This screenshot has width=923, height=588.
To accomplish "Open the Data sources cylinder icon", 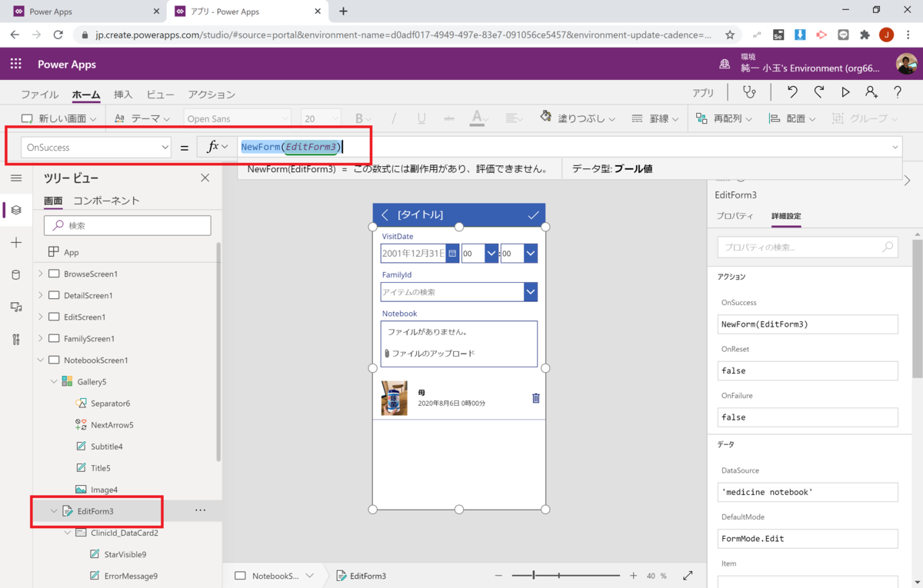I will 16,274.
